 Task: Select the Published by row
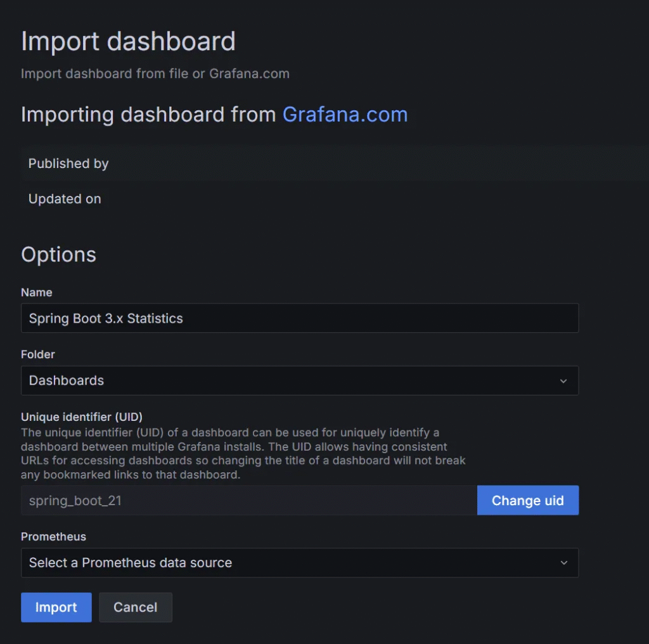335,164
